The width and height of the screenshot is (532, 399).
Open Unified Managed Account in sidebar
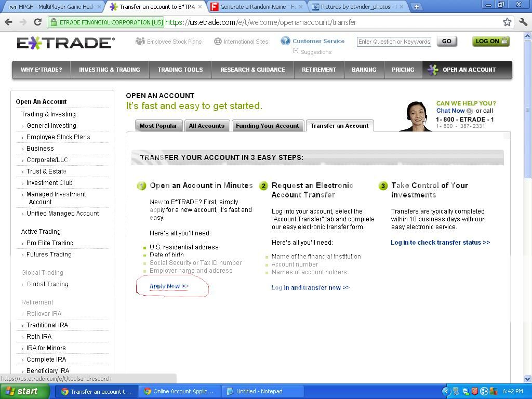pyautogui.click(x=63, y=214)
